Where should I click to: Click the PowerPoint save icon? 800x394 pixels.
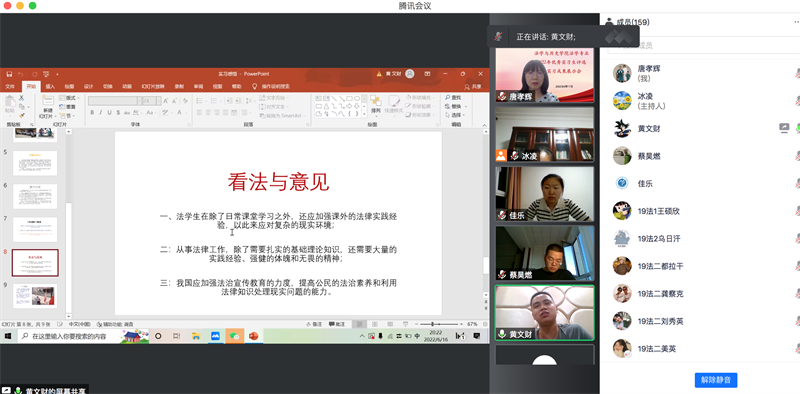(x=9, y=74)
